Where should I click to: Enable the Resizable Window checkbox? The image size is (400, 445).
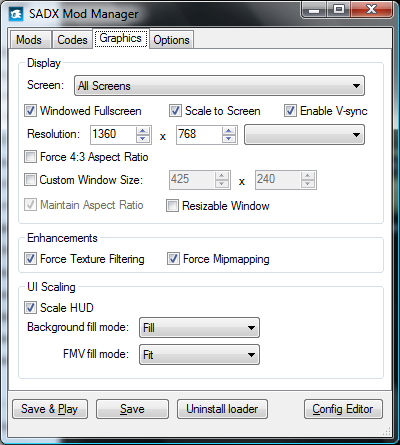coord(172,206)
